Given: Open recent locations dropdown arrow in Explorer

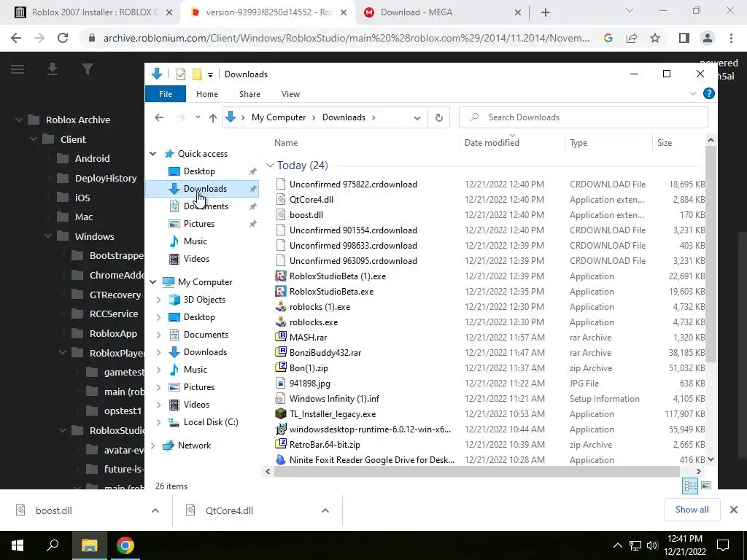Looking at the screenshot, I should pos(198,117).
